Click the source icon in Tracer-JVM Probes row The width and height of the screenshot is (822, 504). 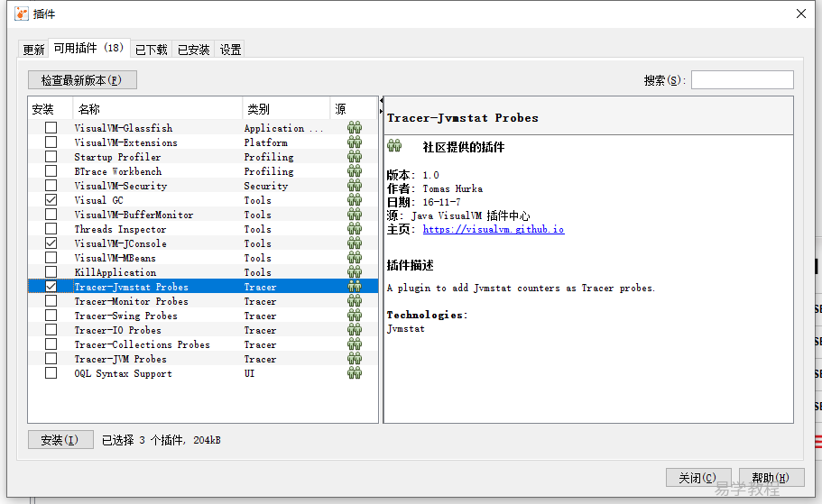click(355, 358)
